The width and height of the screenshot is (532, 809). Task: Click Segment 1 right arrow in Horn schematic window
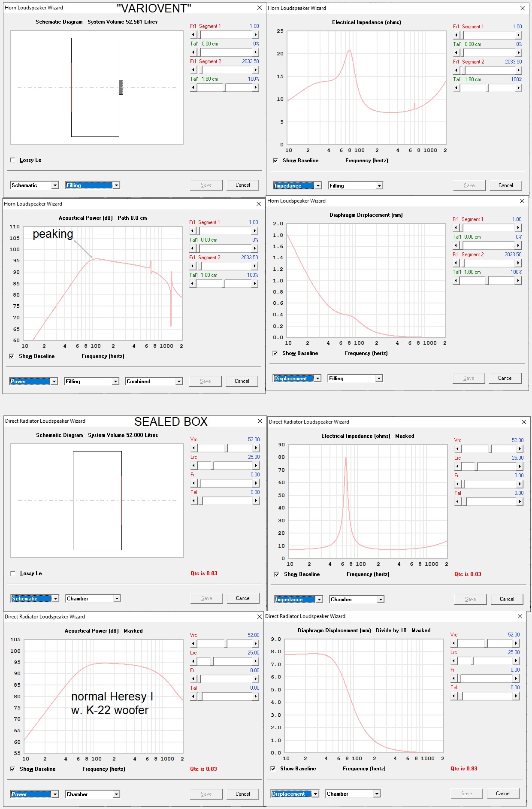point(256,35)
